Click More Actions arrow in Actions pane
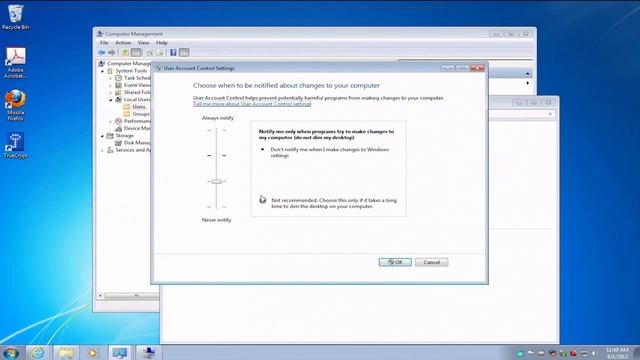Viewport: 640px width, 360px height. (528, 83)
